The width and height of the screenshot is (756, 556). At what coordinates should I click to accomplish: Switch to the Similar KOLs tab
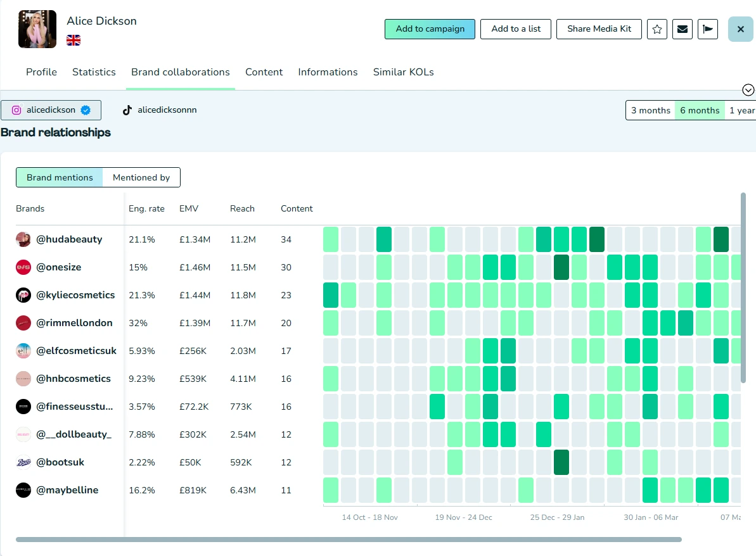[x=404, y=72]
